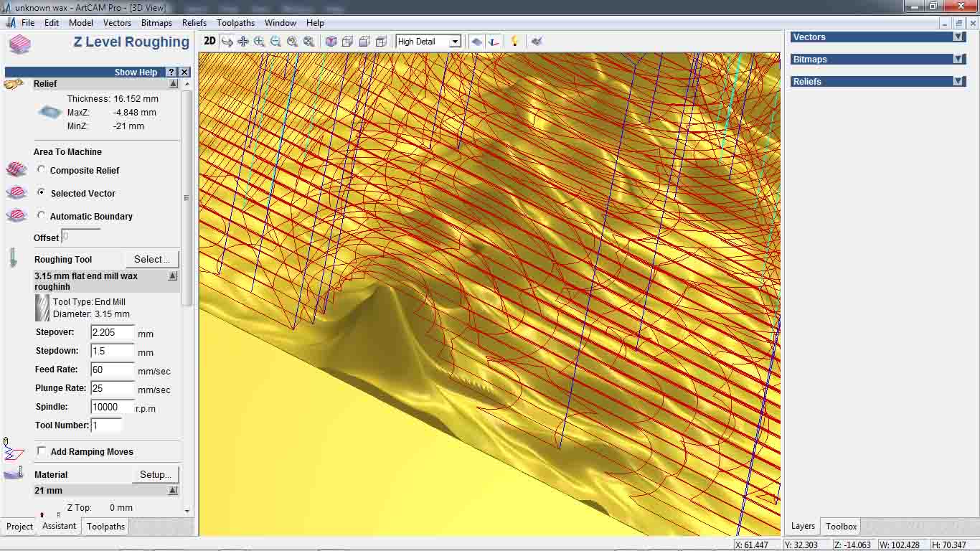Collapse the Relief section arrow
Image resolution: width=980 pixels, height=551 pixels.
tap(173, 84)
